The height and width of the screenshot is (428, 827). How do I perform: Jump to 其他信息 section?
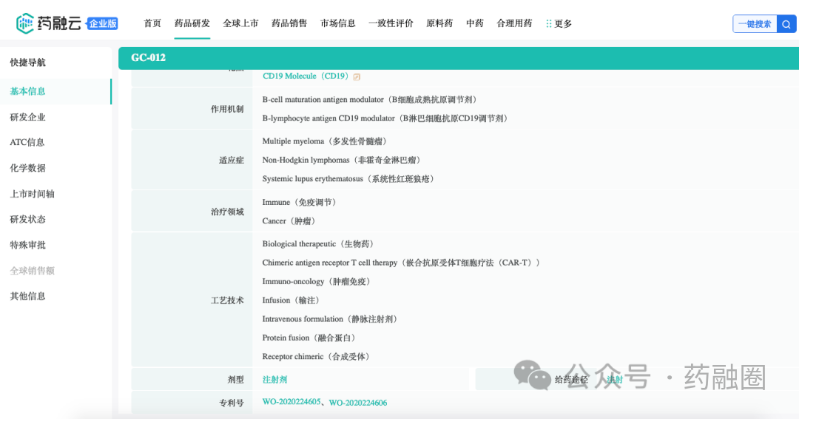click(27, 297)
